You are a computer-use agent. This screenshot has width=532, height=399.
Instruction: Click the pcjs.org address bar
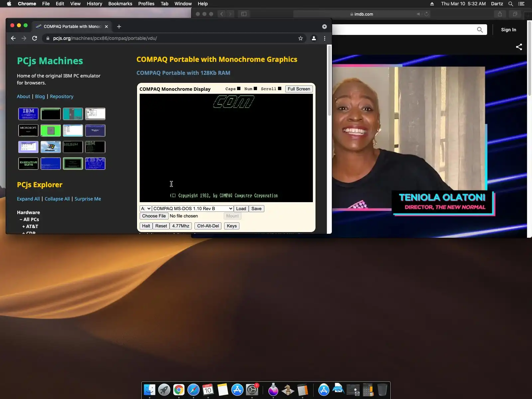pyautogui.click(x=175, y=38)
